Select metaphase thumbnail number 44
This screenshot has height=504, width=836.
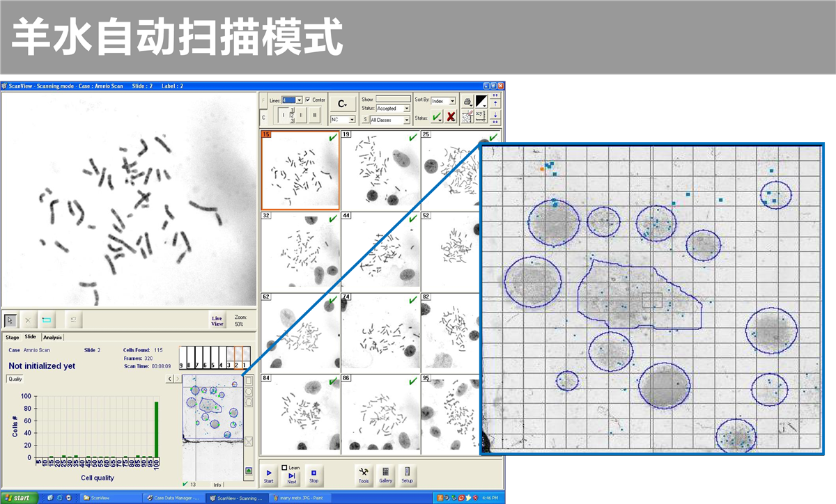[381, 251]
